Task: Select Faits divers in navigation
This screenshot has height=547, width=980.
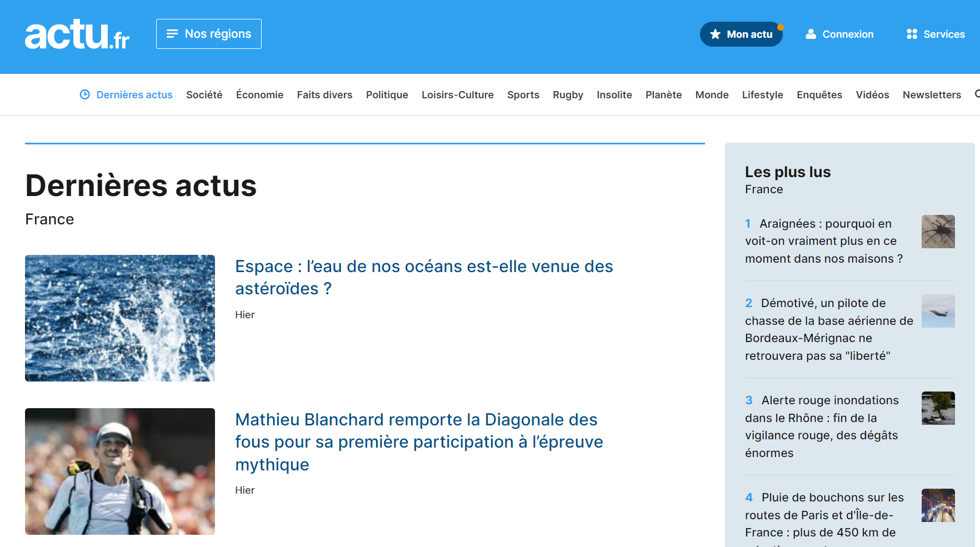Action: pyautogui.click(x=324, y=95)
